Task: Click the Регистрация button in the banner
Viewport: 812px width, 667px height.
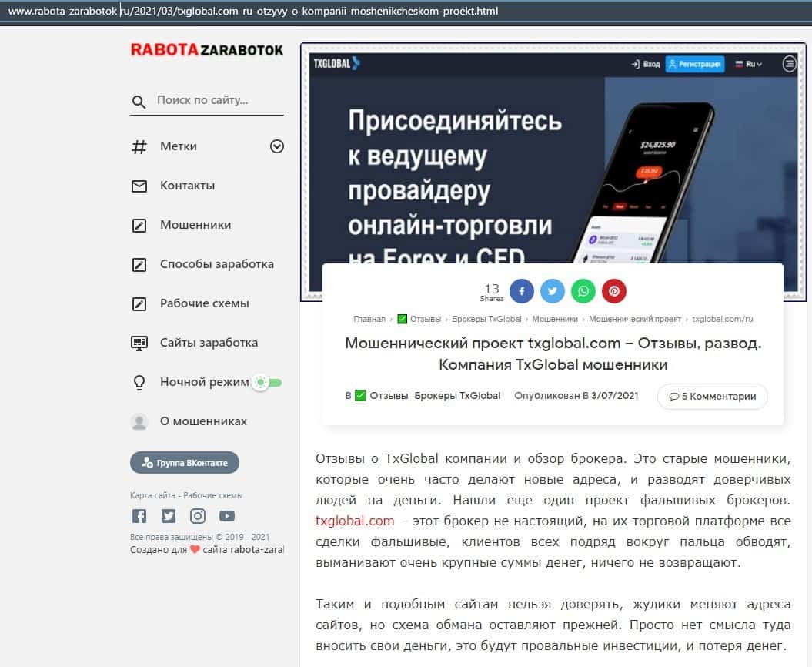Action: tap(694, 64)
